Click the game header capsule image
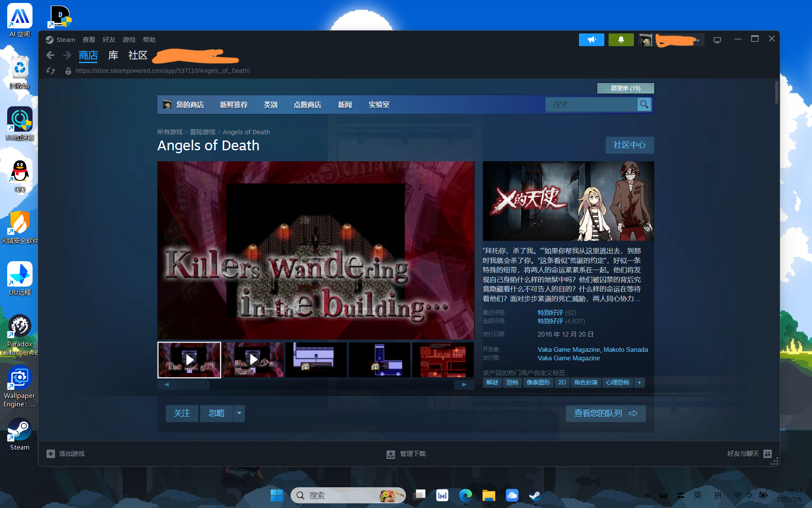The height and width of the screenshot is (508, 812). (x=568, y=201)
